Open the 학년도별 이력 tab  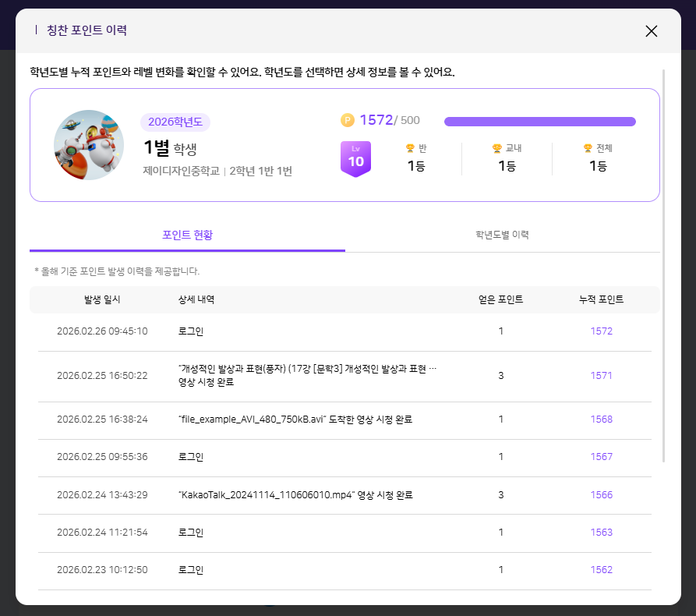(502, 235)
